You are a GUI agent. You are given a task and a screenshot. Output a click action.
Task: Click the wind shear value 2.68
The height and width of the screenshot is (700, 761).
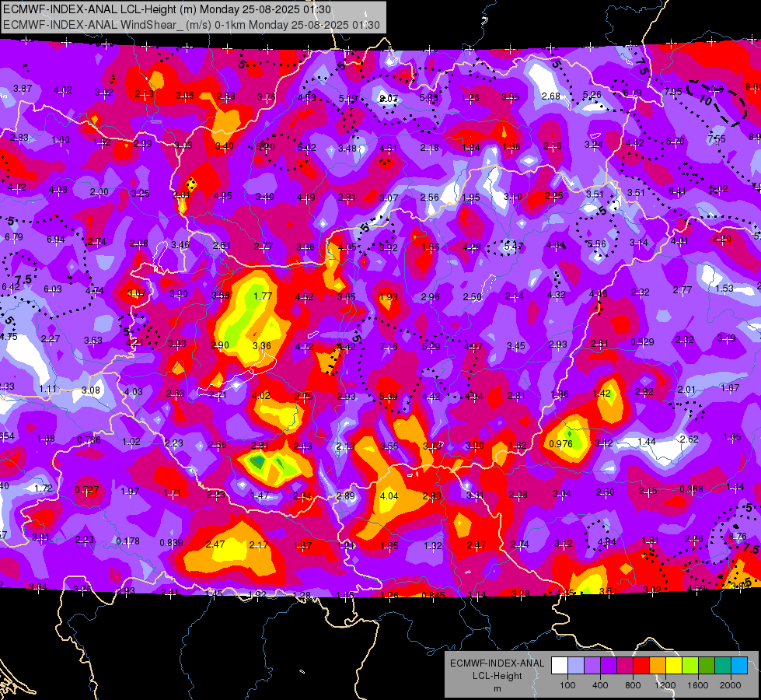551,96
